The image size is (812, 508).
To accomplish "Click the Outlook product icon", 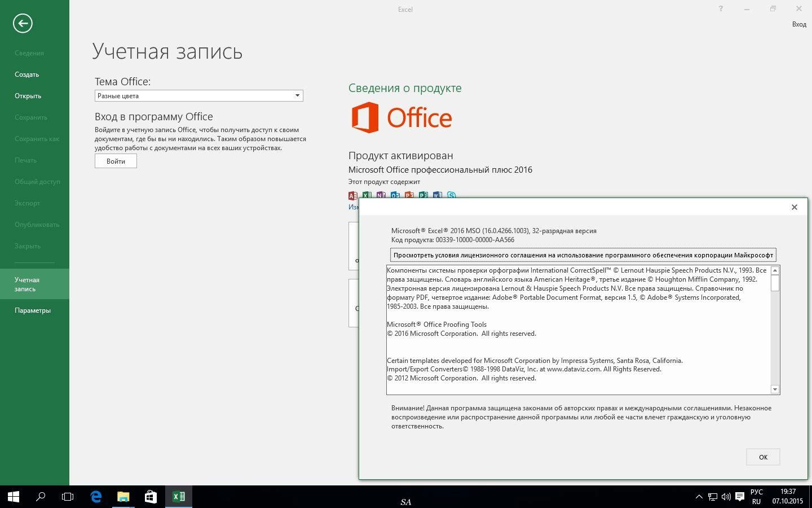I will (x=395, y=195).
